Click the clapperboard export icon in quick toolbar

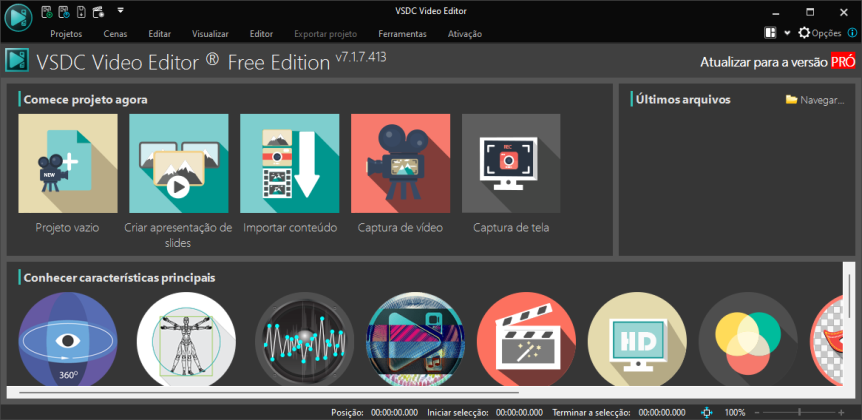pos(98,11)
